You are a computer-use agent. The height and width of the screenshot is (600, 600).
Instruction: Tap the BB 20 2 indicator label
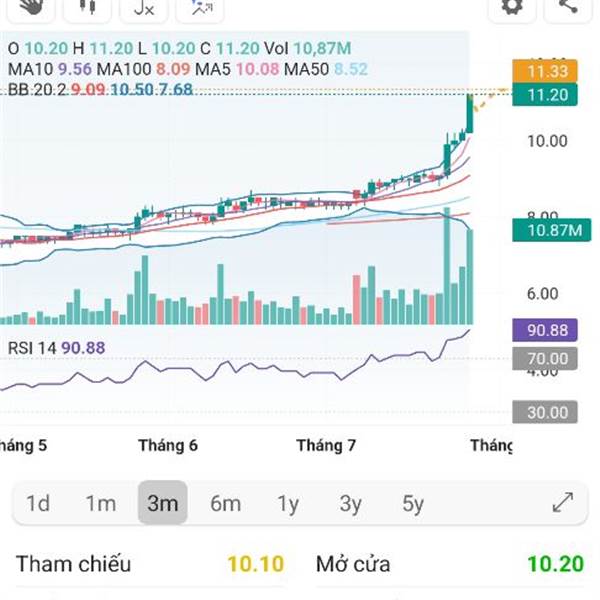pyautogui.click(x=37, y=90)
